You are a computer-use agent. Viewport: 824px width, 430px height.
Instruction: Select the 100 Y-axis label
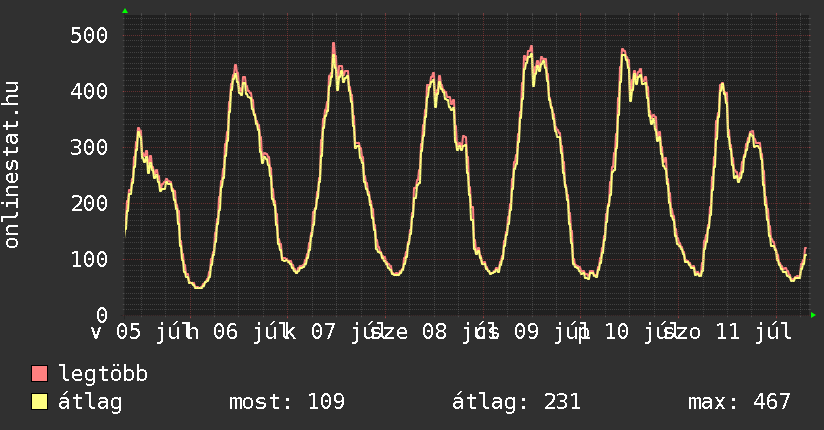point(89,259)
